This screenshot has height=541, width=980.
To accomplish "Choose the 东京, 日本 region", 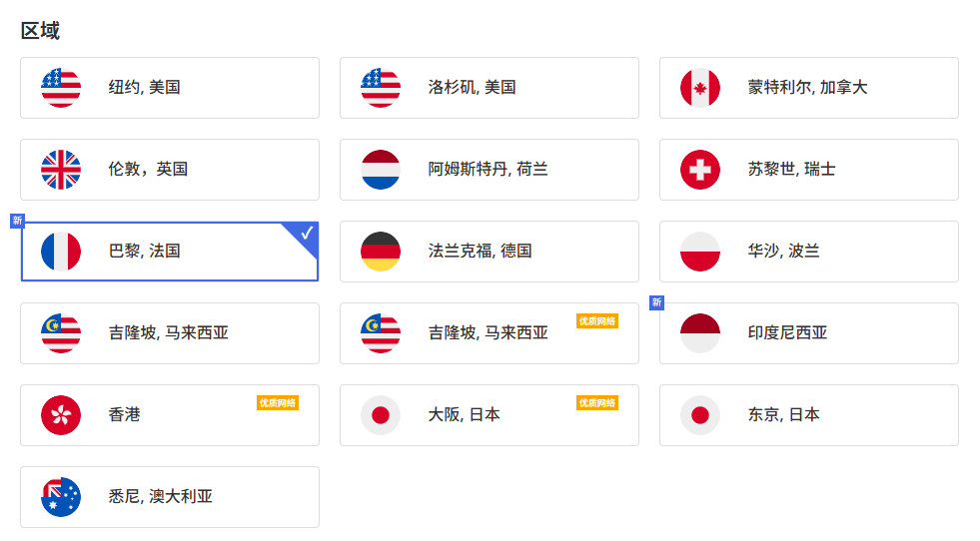I will [x=809, y=415].
